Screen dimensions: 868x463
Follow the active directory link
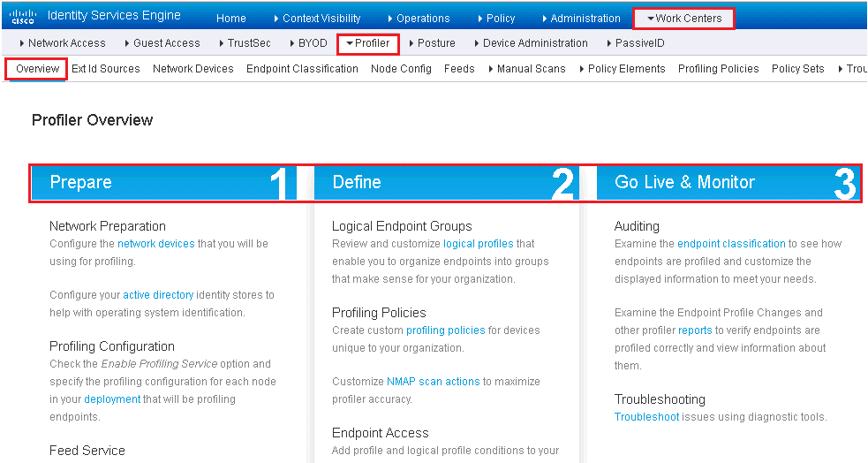click(158, 295)
